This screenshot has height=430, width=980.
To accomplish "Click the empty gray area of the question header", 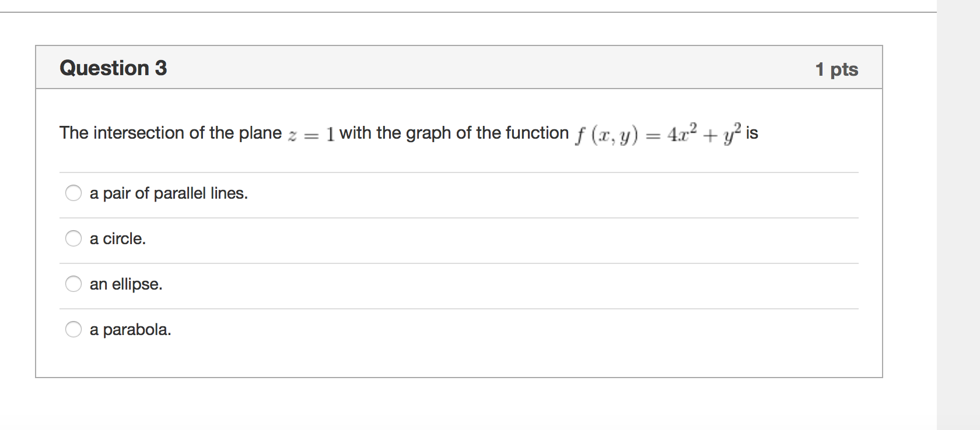I will pyautogui.click(x=467, y=68).
